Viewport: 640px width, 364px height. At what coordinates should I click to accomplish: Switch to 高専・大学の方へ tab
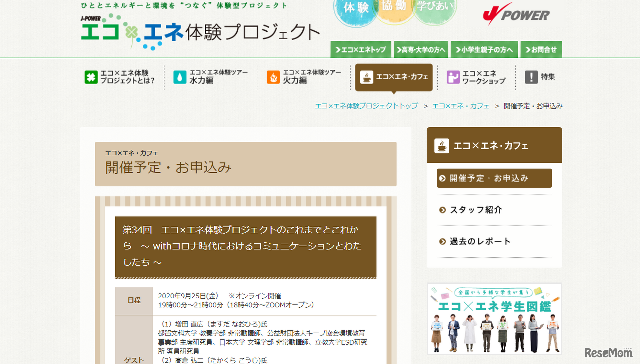[x=421, y=49]
